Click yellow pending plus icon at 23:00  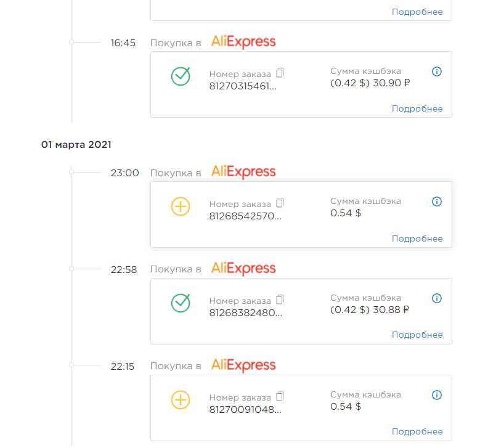click(181, 206)
